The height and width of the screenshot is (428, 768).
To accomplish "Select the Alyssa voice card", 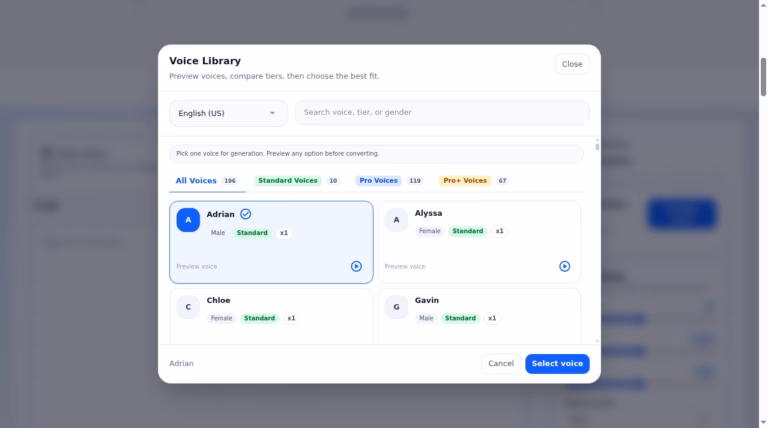I will [x=479, y=242].
